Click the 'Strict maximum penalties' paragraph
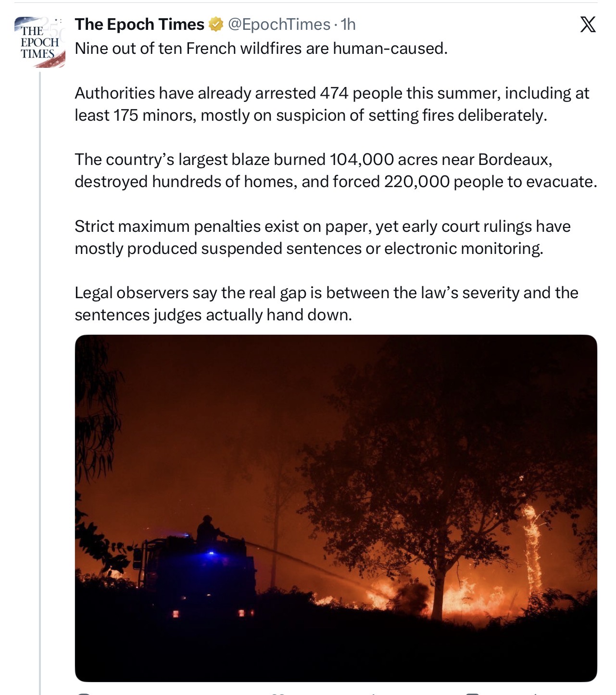 pyautogui.click(x=323, y=237)
